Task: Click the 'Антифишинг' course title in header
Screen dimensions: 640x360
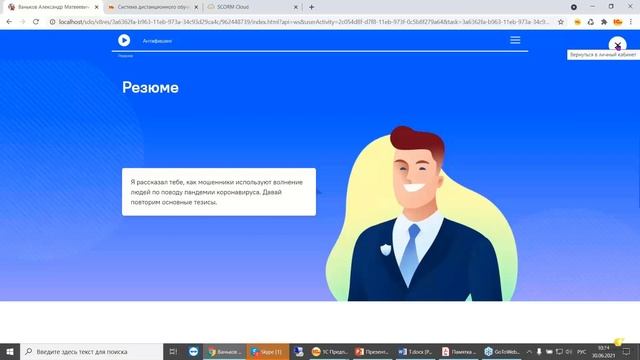Action: (x=157, y=41)
